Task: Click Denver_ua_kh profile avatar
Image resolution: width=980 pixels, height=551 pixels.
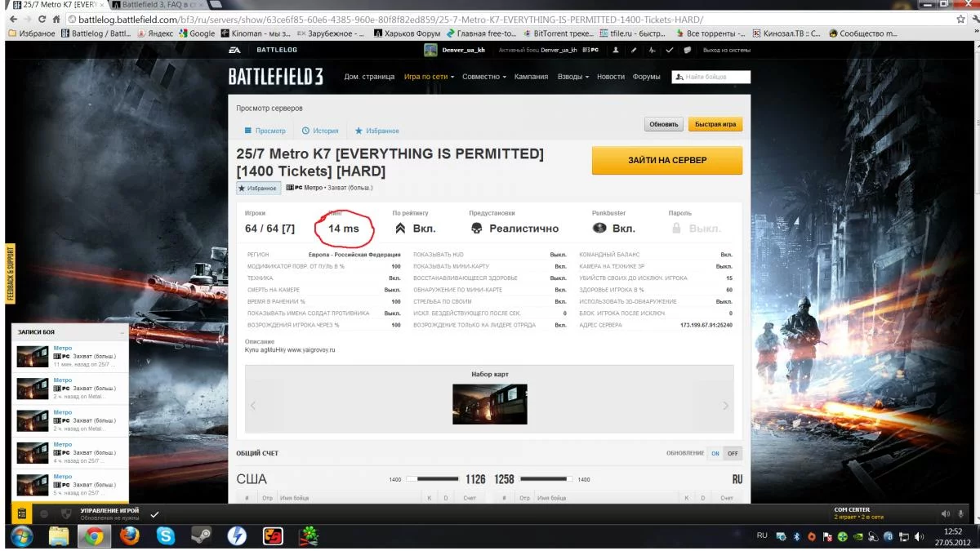Action: 430,50
